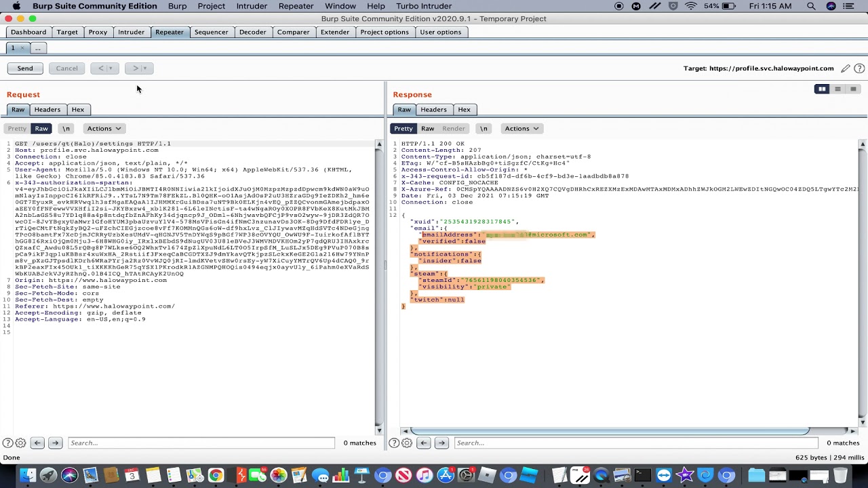Screen dimensions: 868x488
Task: Edit the target using the pencil icon
Action: 845,68
